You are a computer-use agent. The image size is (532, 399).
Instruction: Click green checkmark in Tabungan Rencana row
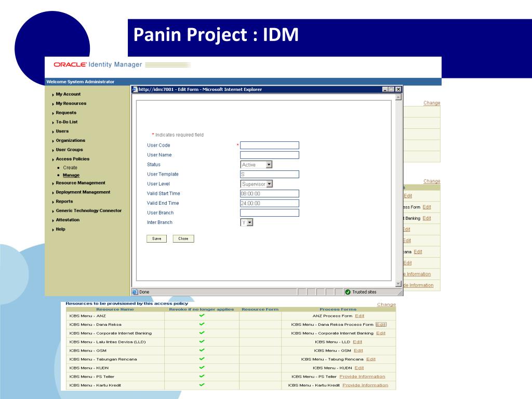pos(202,358)
